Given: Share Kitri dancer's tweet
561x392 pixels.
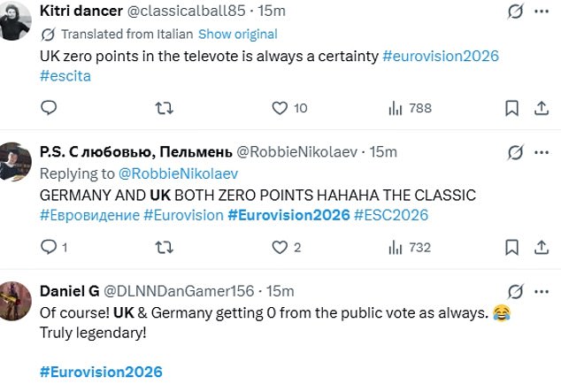Looking at the screenshot, I should pyautogui.click(x=542, y=108).
